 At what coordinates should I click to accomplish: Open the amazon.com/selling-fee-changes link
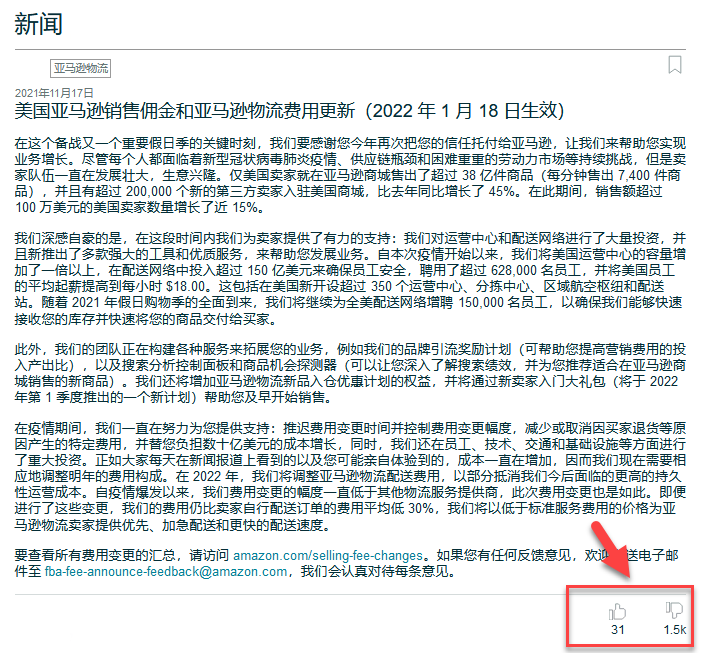pyautogui.click(x=328, y=555)
